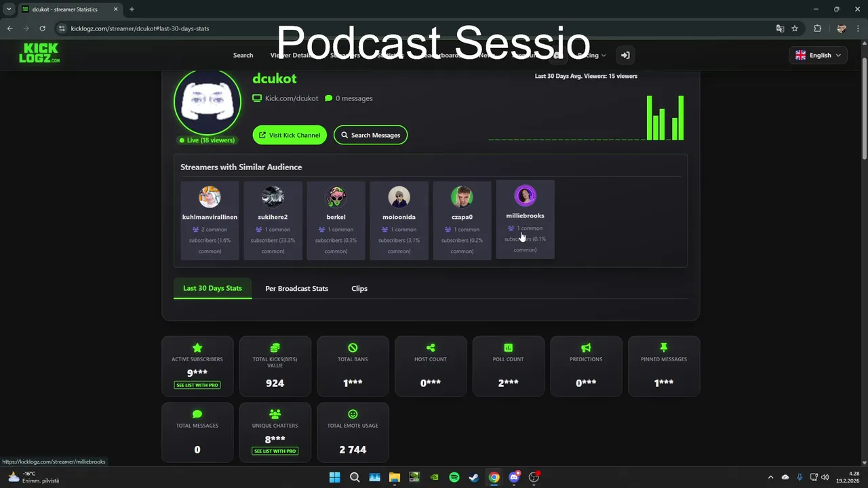Click the Search Messages button

[x=370, y=135]
